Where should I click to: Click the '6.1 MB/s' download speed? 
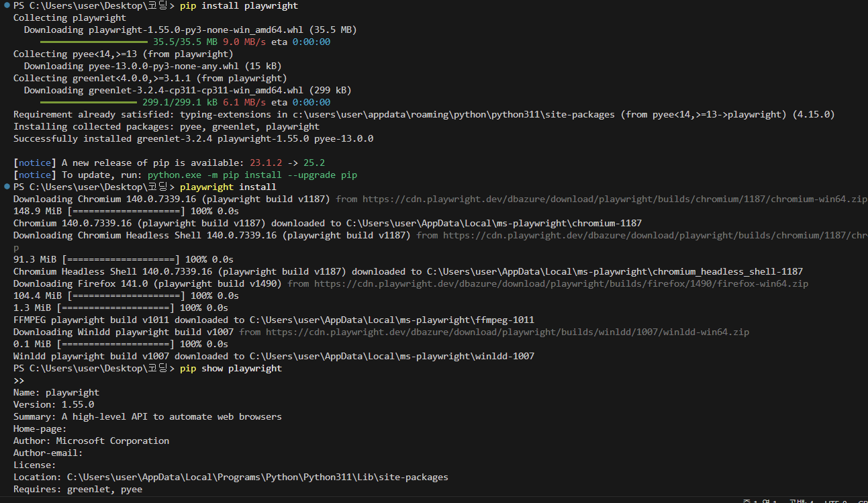coord(244,102)
